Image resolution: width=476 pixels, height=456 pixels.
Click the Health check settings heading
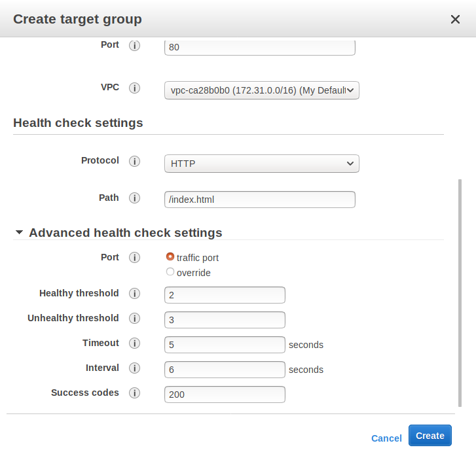(x=78, y=123)
